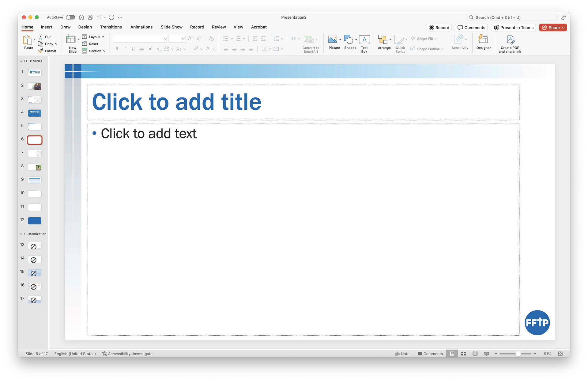Click the Save icon in title bar
Viewport: 588px width, 381px height.
(x=90, y=17)
